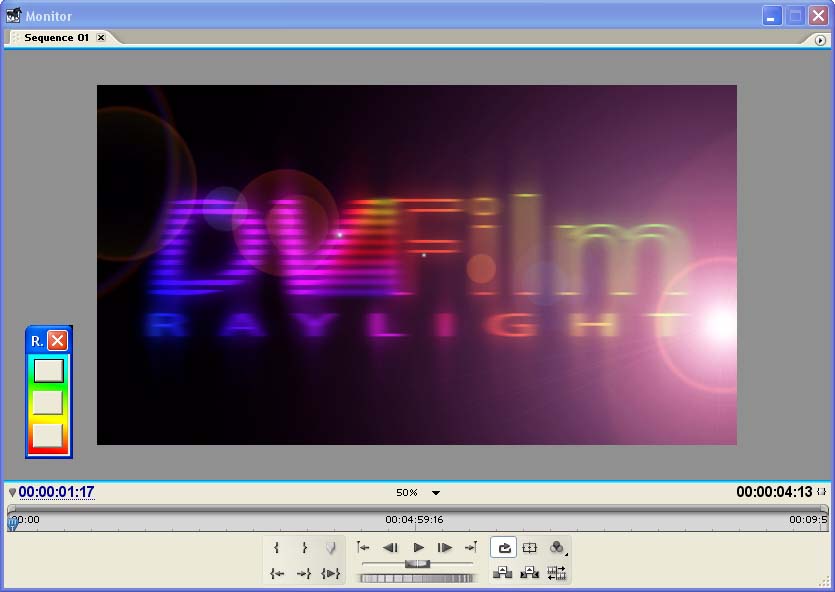Go to the previous edit point
835x592 pixels.
click(363, 547)
